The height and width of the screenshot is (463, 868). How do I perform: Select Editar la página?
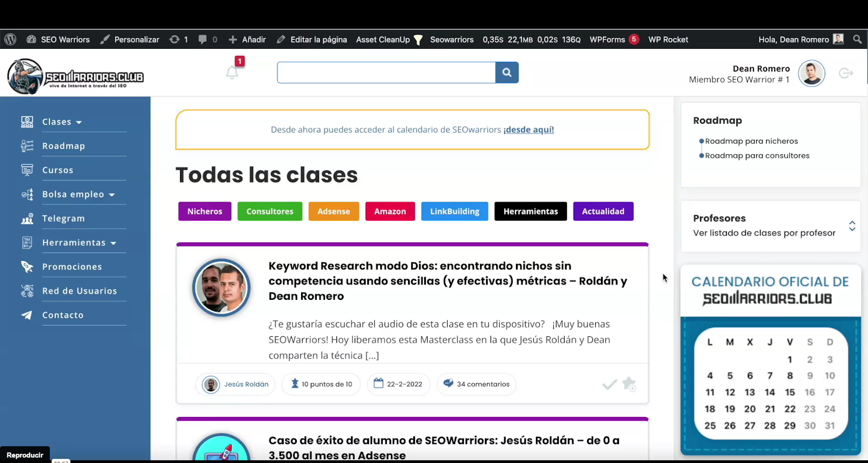click(311, 40)
